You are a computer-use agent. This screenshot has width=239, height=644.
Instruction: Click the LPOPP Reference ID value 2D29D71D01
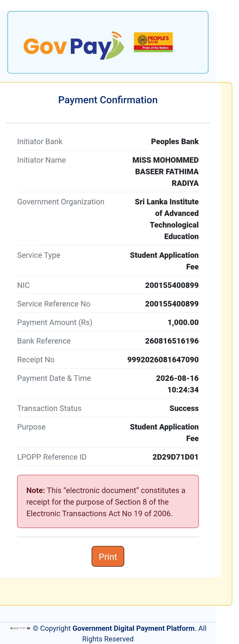click(x=176, y=457)
